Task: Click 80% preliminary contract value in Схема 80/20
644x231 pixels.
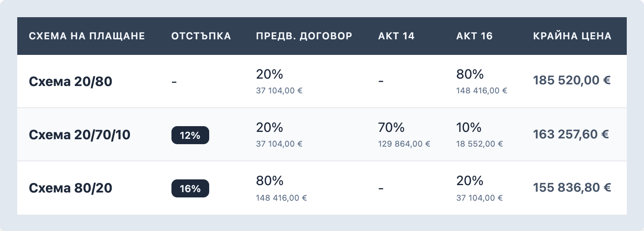Action: tap(269, 181)
